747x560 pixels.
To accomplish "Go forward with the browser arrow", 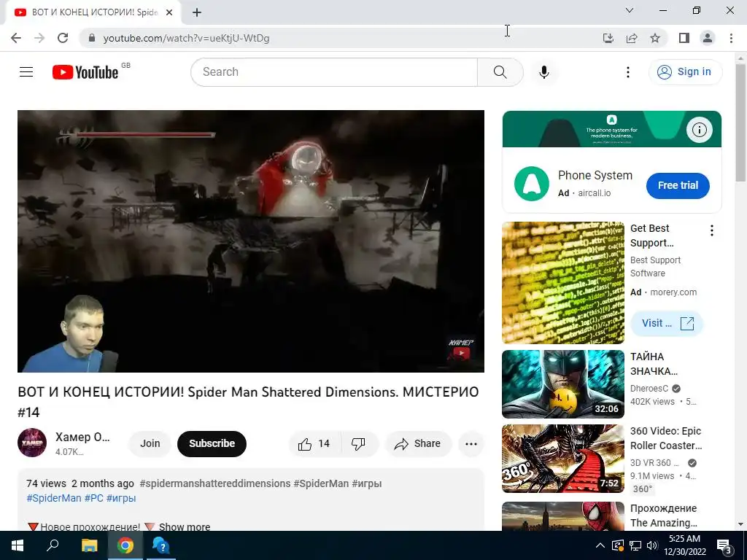I will click(39, 38).
